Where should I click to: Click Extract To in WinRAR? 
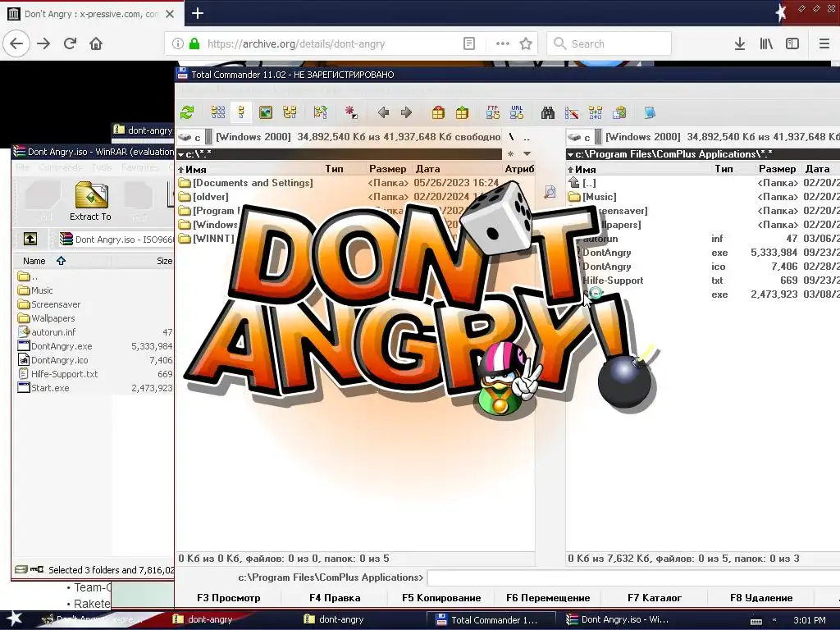coord(90,202)
